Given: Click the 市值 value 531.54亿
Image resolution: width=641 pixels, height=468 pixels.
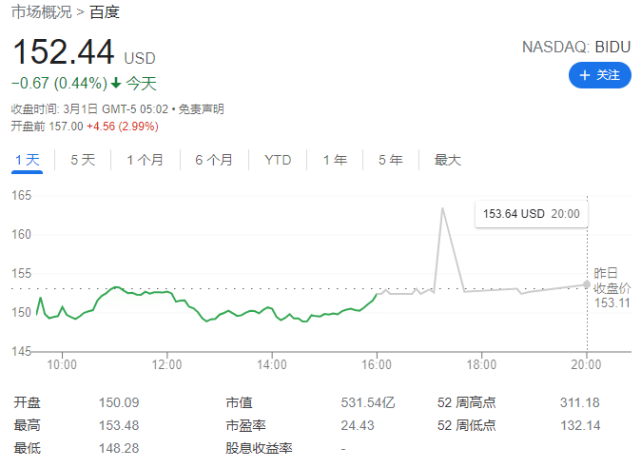Looking at the screenshot, I should [x=368, y=403].
